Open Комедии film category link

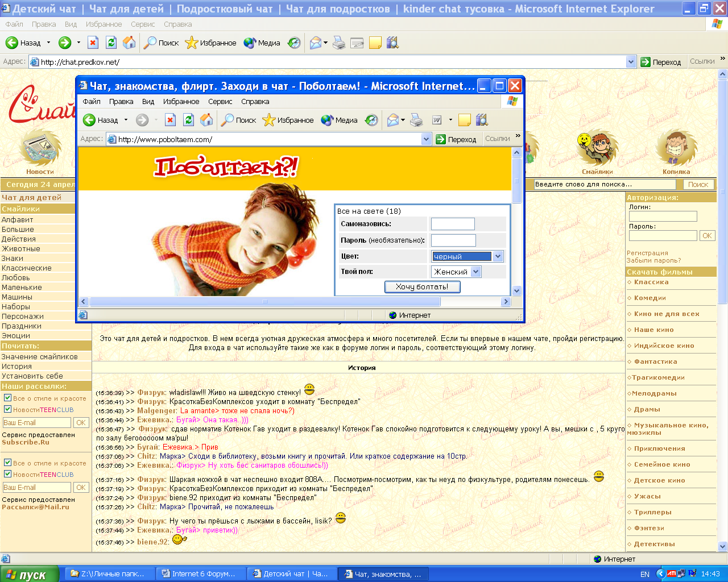(x=650, y=298)
